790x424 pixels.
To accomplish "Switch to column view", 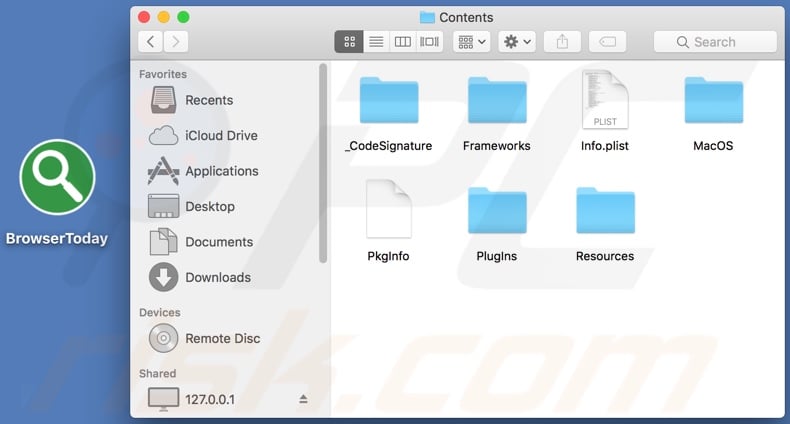I will [403, 42].
